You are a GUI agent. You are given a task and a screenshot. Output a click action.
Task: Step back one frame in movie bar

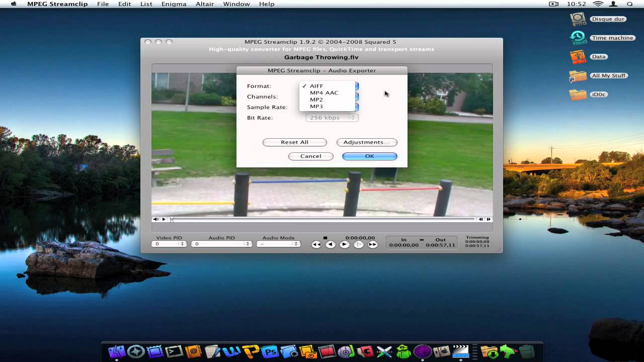(480, 219)
